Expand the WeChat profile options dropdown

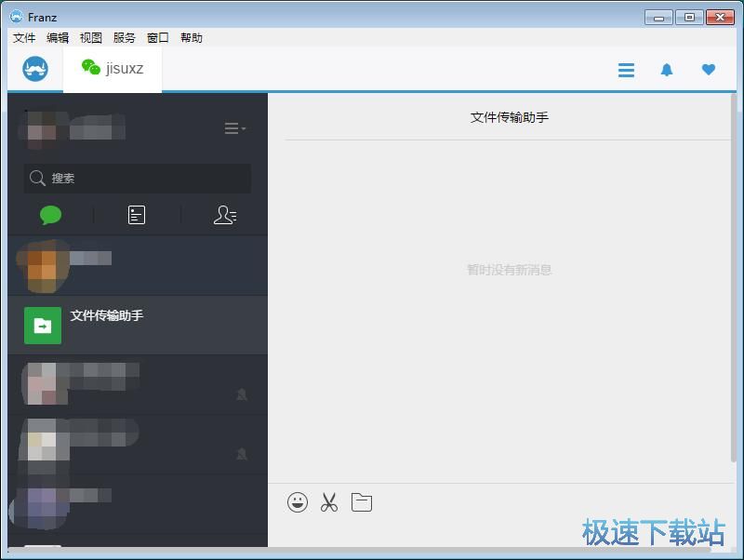coord(235,128)
